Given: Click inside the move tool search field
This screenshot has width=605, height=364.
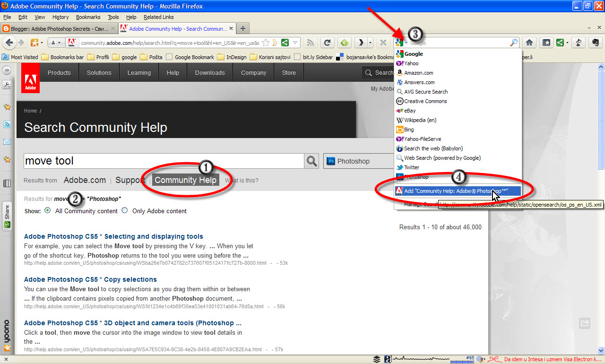Looking at the screenshot, I should 142,161.
